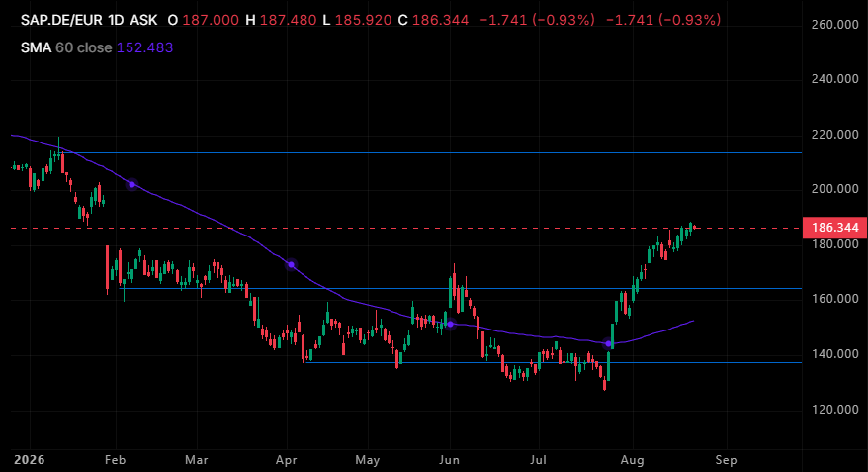Select the lower blue horizontal line near 137

click(x=554, y=362)
